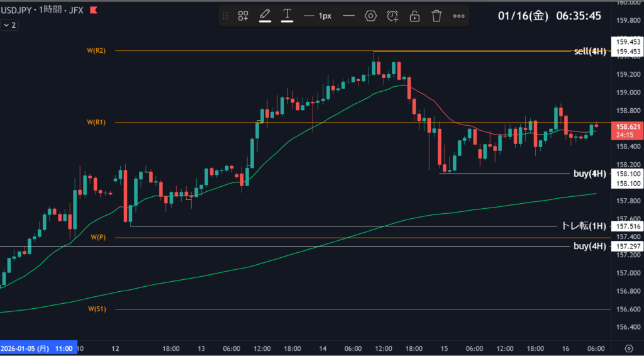Delete drawing with the trash icon
Image resolution: width=644 pixels, height=356 pixels.
tap(436, 16)
